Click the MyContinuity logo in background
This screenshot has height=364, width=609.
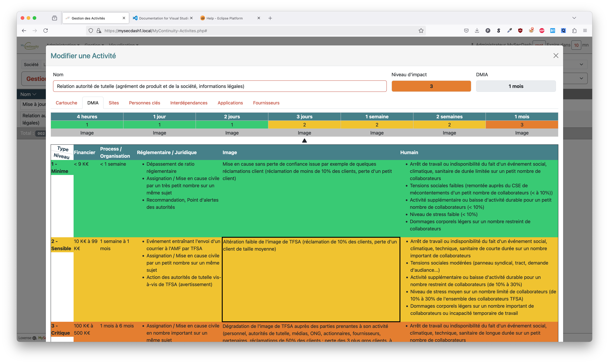(x=30, y=46)
